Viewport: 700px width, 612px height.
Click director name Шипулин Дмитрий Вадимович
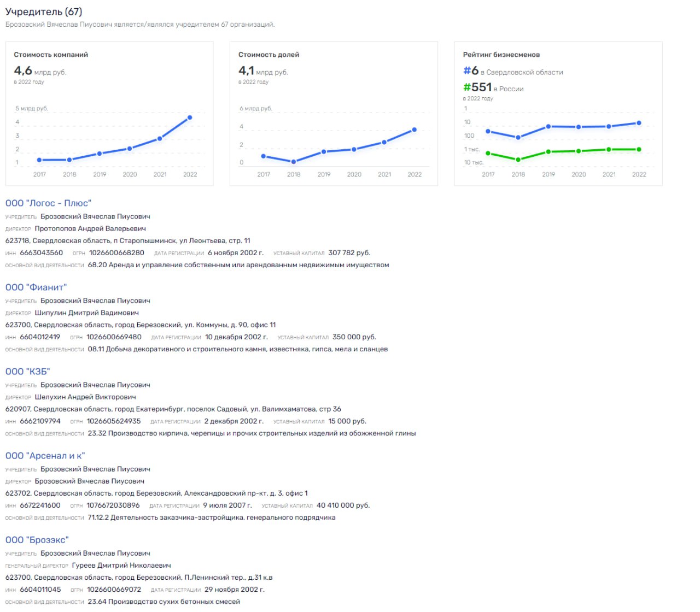tap(87, 313)
